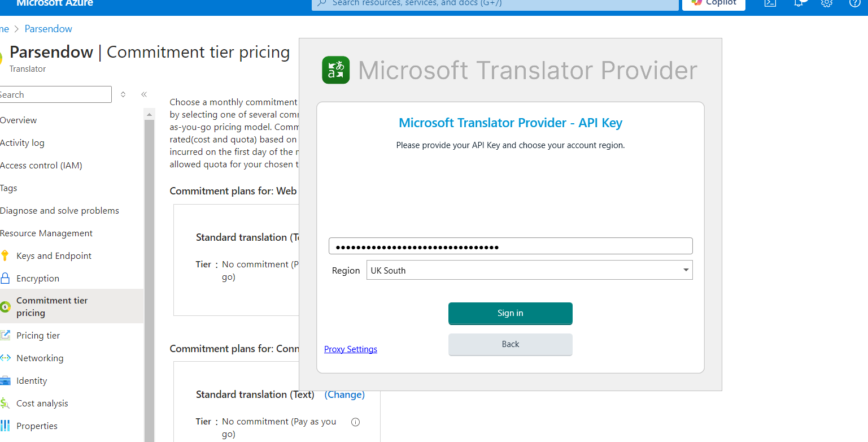The width and height of the screenshot is (868, 442).
Task: Collapse the sidebar with double chevron
Action: [x=144, y=94]
